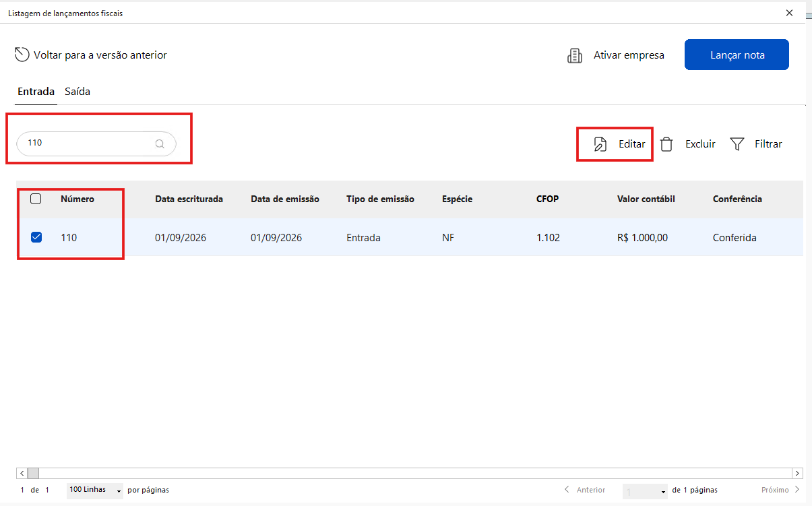
Task: Switch to the Saída tab
Action: (77, 92)
